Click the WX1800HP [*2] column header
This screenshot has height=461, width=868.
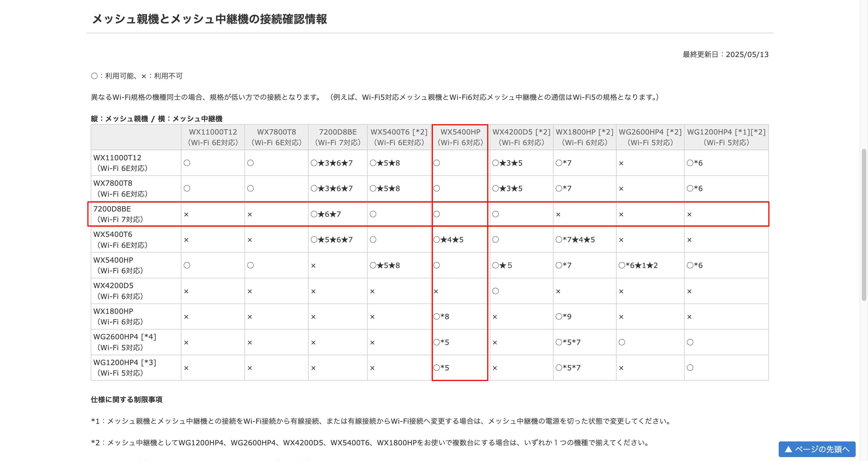click(585, 137)
